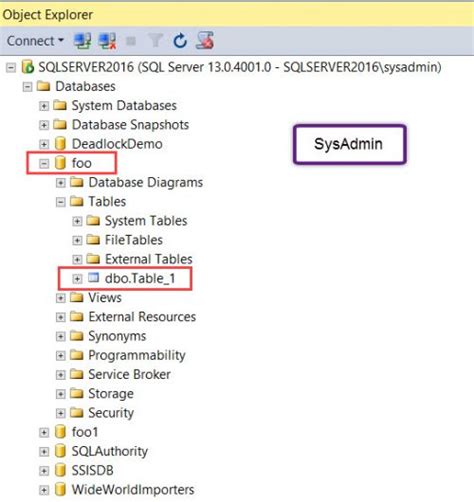Screen dimensions: 474x502
Task: Expand the foo1 database
Action: click(x=44, y=433)
